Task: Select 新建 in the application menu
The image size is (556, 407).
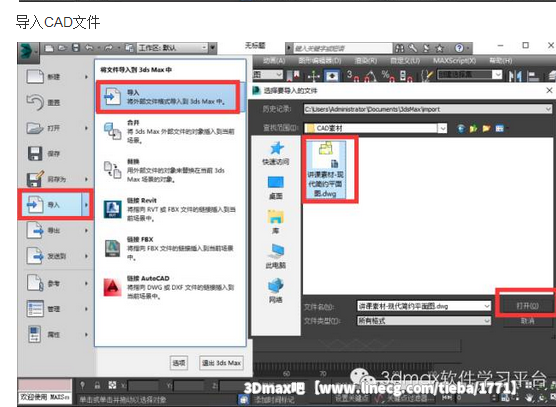Action: point(56,77)
